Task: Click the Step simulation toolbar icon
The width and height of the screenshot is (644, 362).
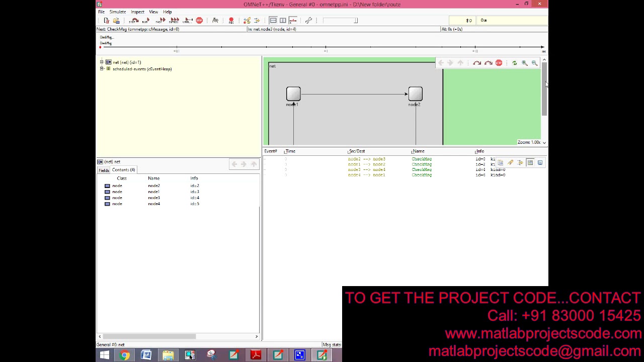Action: tap(134, 21)
